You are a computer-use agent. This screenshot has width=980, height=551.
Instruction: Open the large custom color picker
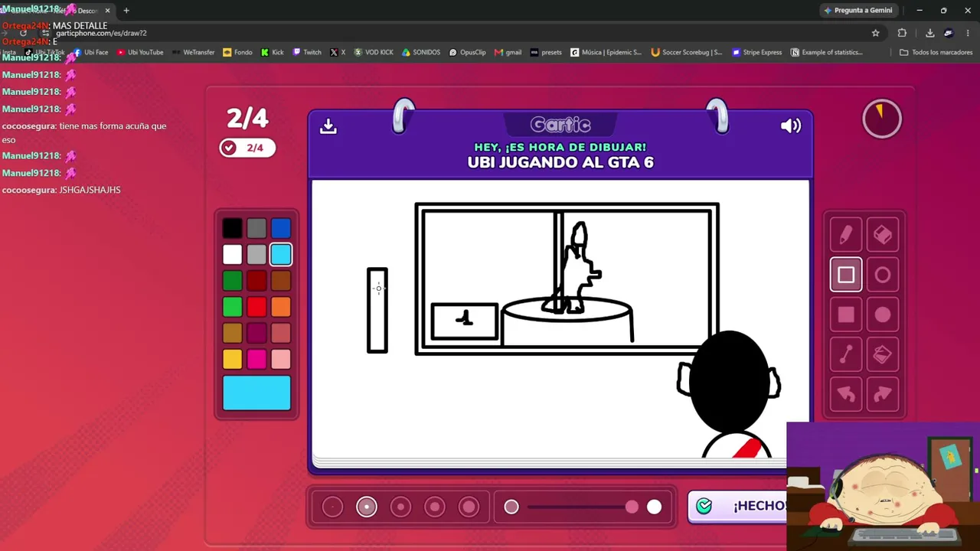[x=256, y=393]
